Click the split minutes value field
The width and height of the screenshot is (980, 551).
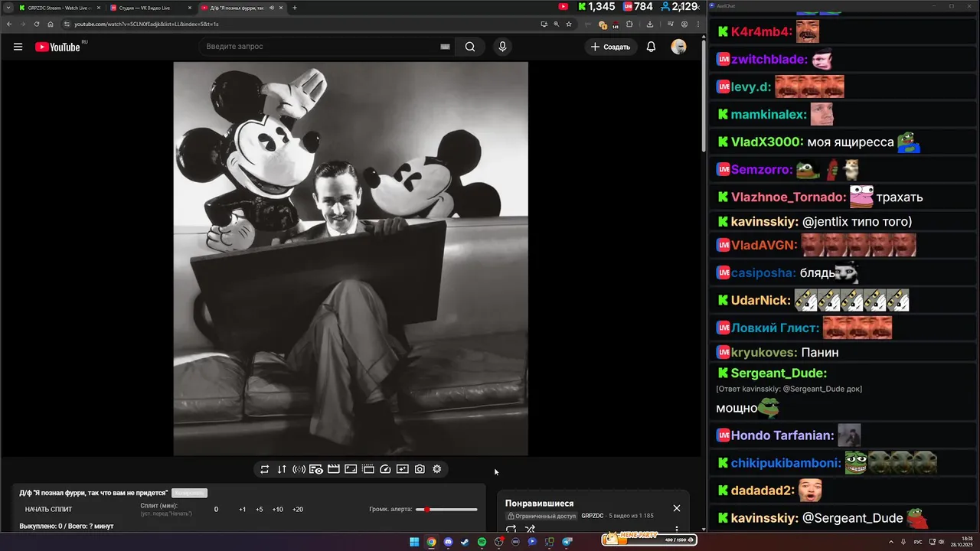(216, 509)
